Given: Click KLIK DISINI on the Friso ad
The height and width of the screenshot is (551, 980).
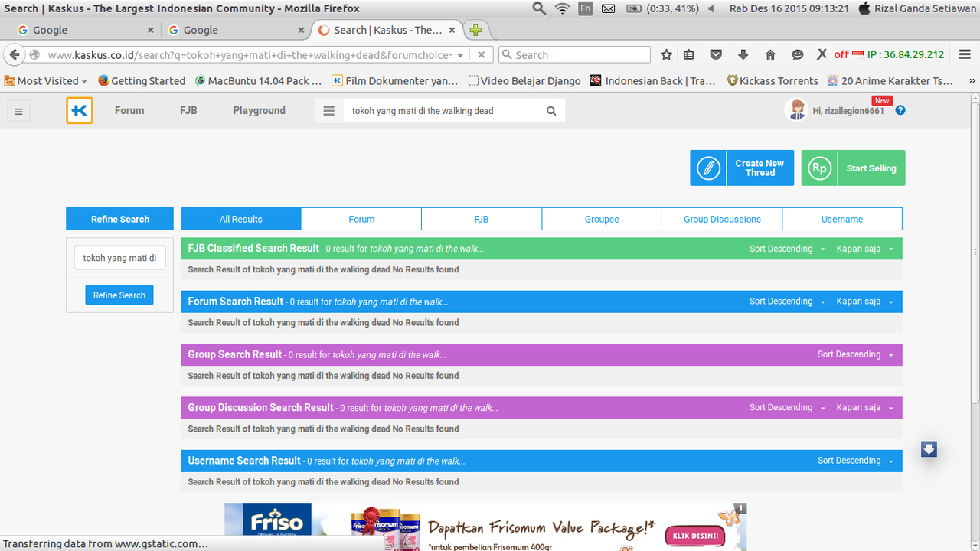Looking at the screenshot, I should coord(696,536).
